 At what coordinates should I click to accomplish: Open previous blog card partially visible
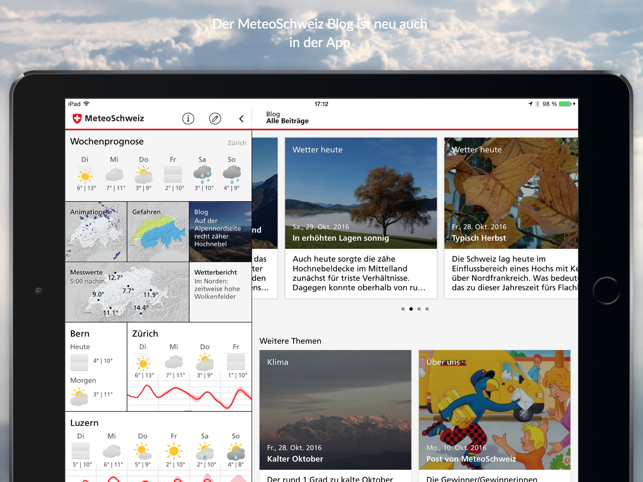pyautogui.click(x=265, y=217)
